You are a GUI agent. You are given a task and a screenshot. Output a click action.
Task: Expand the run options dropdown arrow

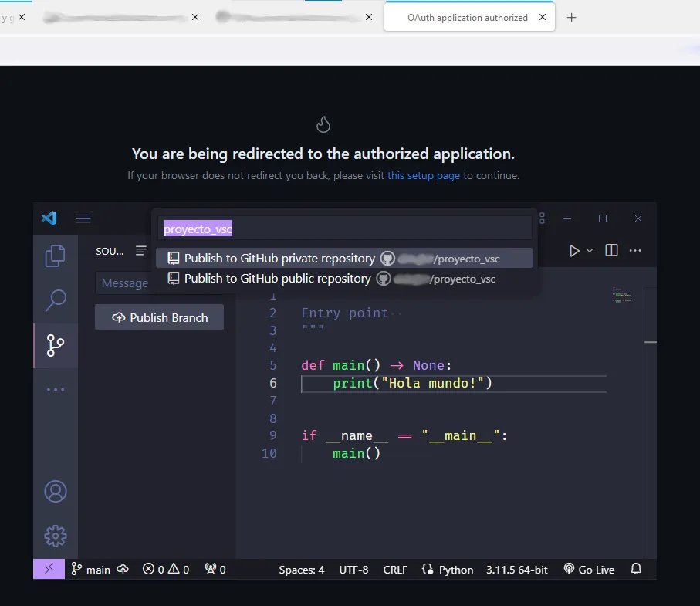[590, 250]
